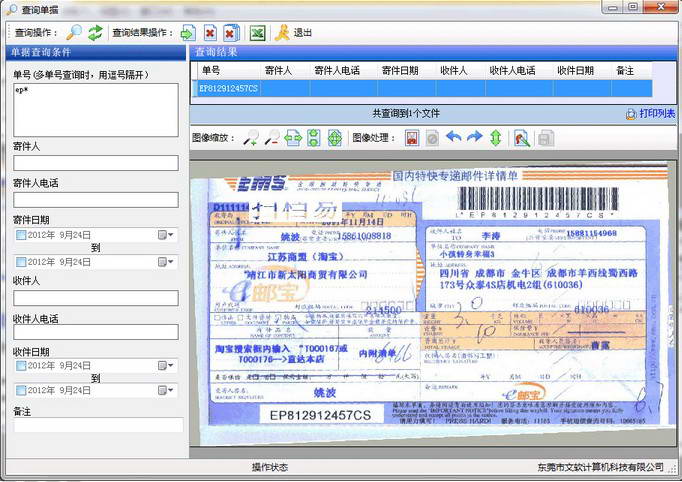The width and height of the screenshot is (682, 482).
Task: Click the greyed-out disabled image processing icon
Action: [x=432, y=138]
